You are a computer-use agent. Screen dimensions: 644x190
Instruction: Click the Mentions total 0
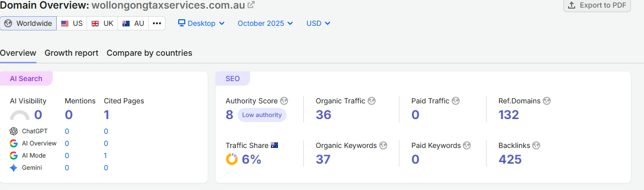69,115
